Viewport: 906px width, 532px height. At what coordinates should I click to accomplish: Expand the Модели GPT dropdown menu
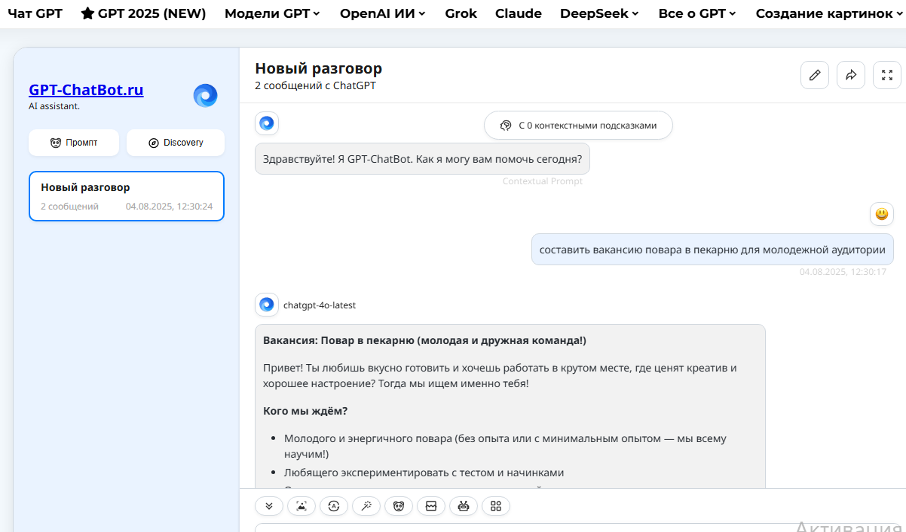272,14
